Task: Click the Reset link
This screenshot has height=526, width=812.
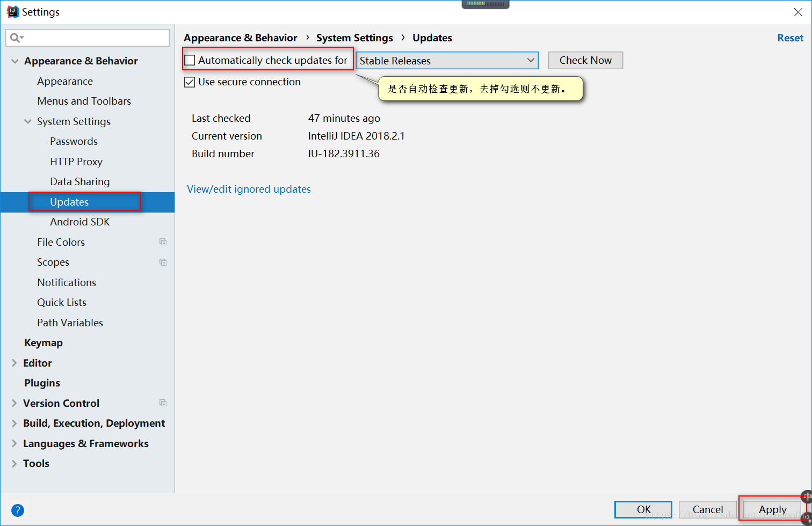Action: [x=791, y=38]
